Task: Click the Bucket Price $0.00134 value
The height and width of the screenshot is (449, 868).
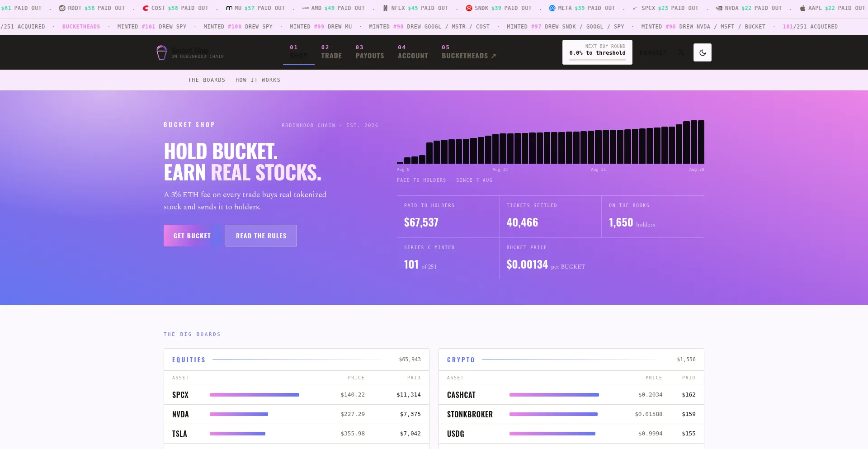Action: [527, 265]
